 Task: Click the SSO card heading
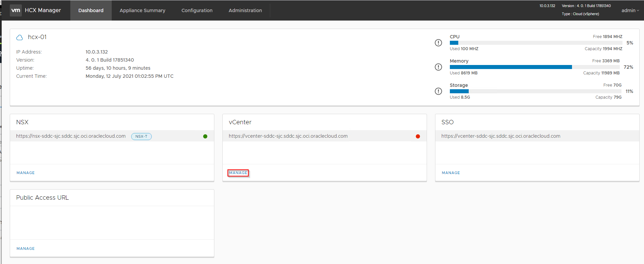click(x=448, y=122)
